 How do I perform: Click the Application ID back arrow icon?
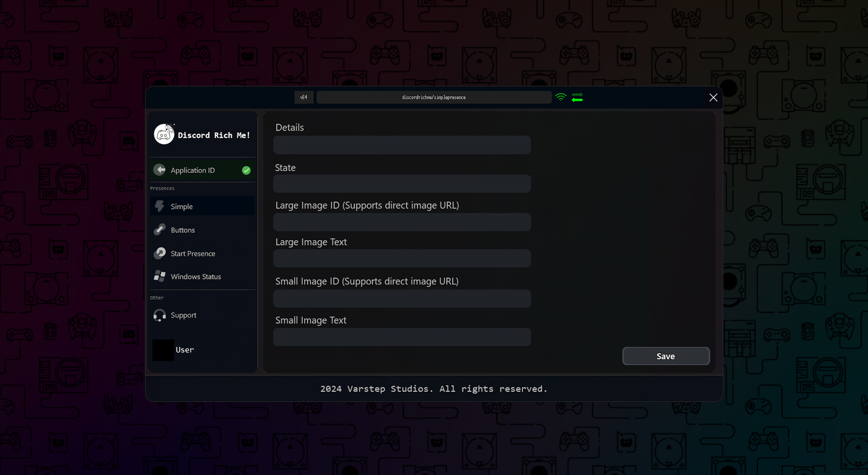pyautogui.click(x=160, y=170)
